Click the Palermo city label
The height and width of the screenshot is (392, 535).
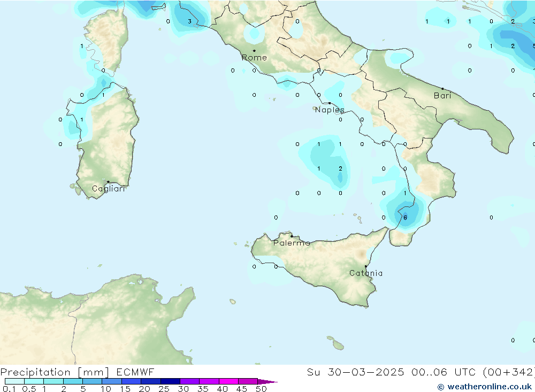[x=292, y=243]
